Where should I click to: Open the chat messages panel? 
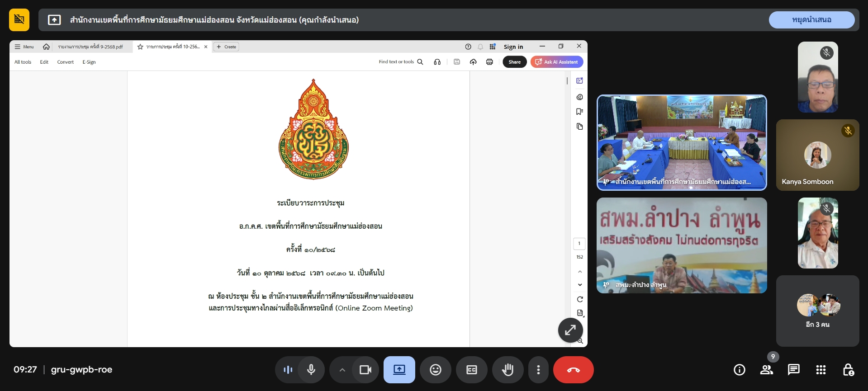point(793,370)
